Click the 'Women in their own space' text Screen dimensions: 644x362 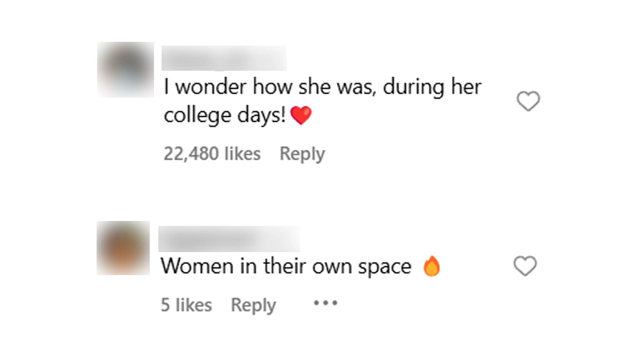(286, 267)
